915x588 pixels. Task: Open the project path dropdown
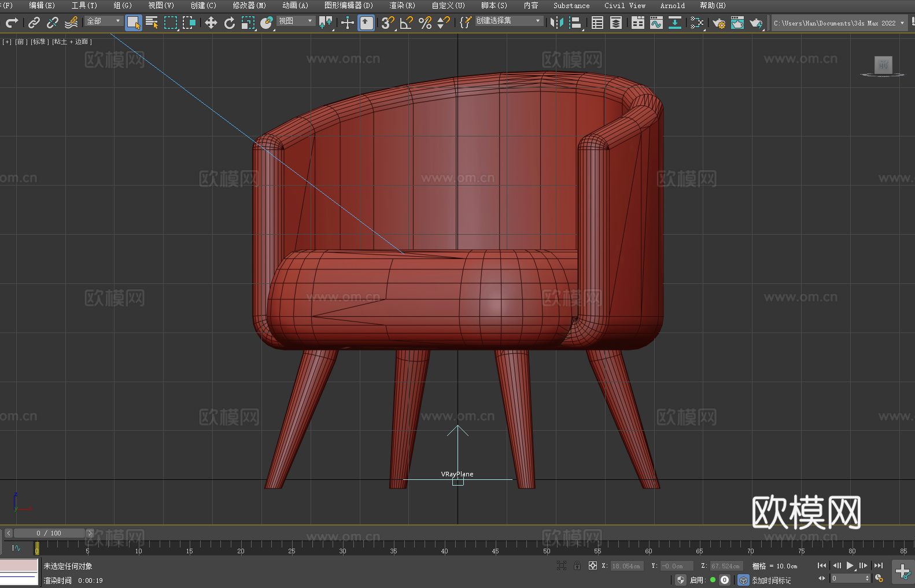[839, 23]
